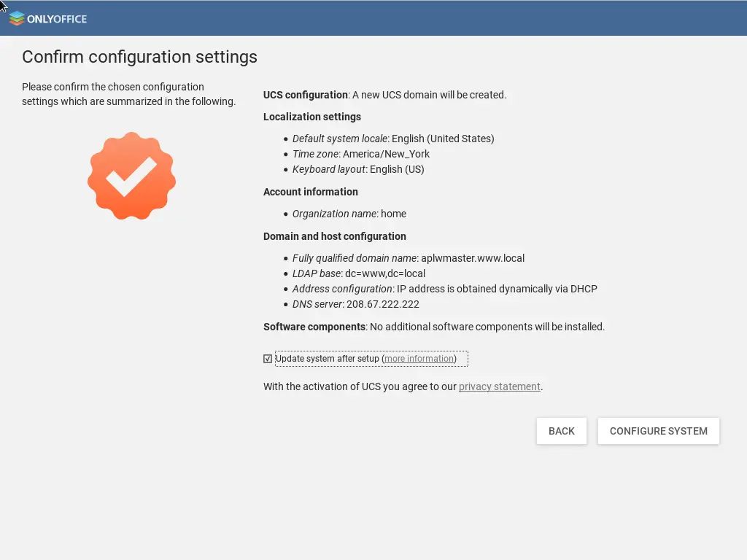Click the Address configuration DHCP entry
The height and width of the screenshot is (560, 747).
[444, 289]
